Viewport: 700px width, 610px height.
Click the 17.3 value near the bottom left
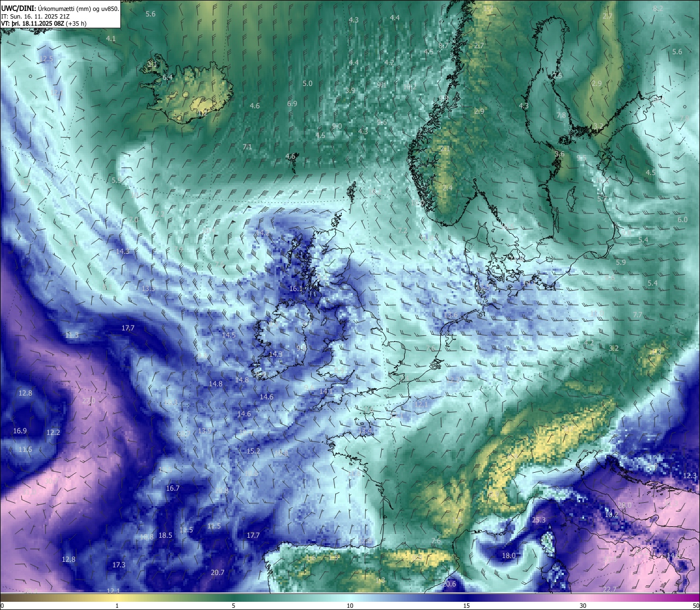119,565
